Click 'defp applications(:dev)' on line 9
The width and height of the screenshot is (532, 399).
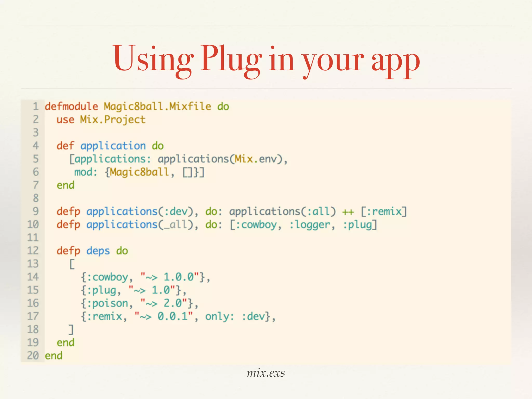click(x=125, y=211)
